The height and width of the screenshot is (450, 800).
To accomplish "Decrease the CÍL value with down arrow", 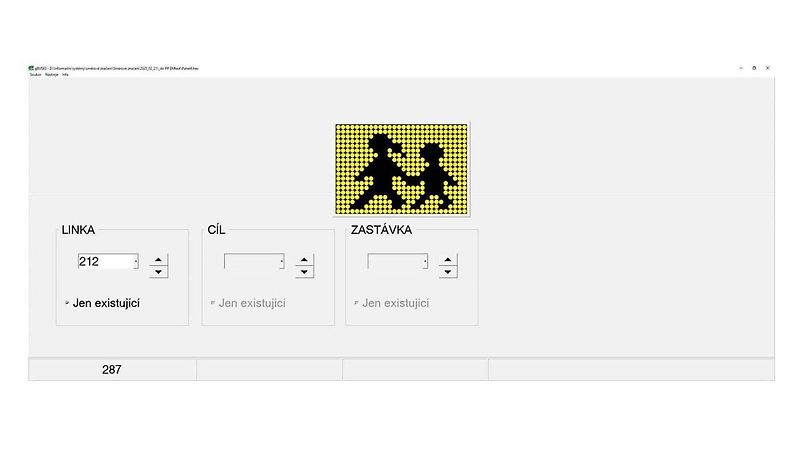I will pos(305,272).
